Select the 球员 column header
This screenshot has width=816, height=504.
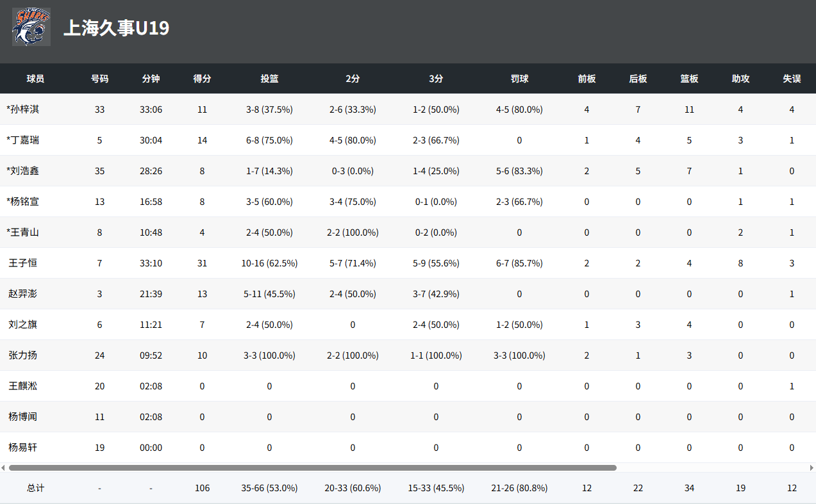coord(35,79)
